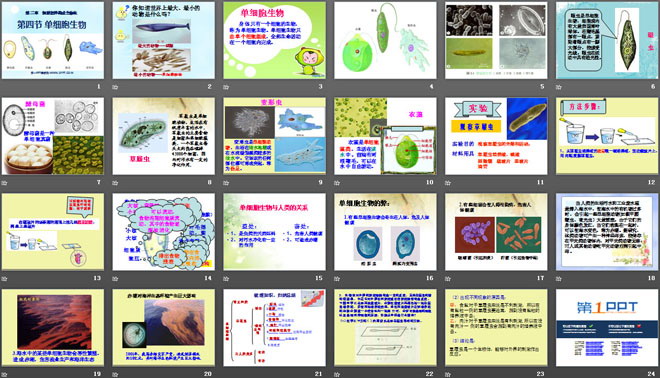
Task: Select slide 11 thumbnail titled 实验
Action: tap(496, 136)
